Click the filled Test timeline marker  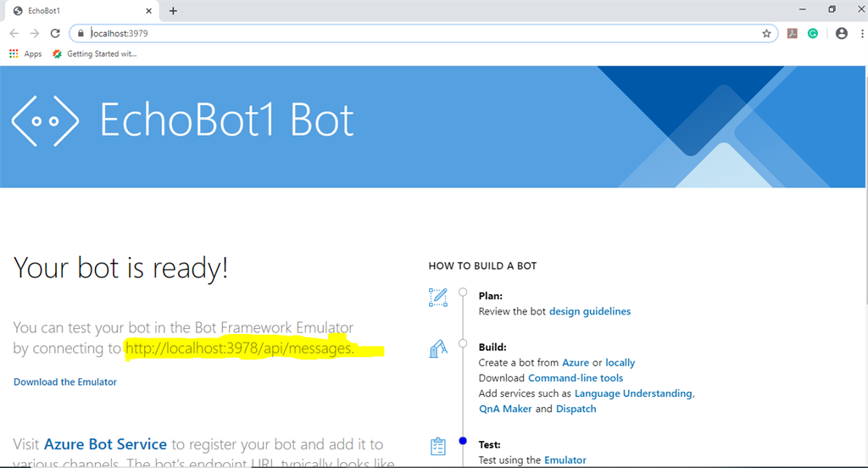tap(463, 441)
